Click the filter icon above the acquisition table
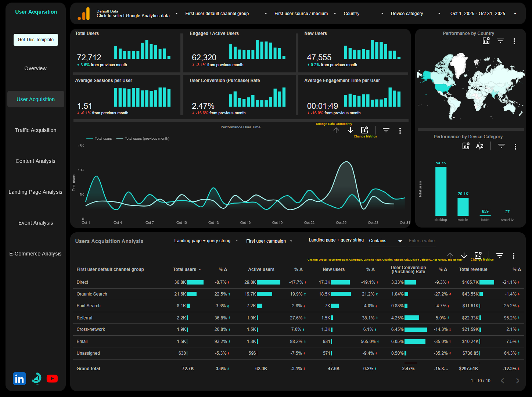The height and width of the screenshot is (397, 532). point(499,255)
